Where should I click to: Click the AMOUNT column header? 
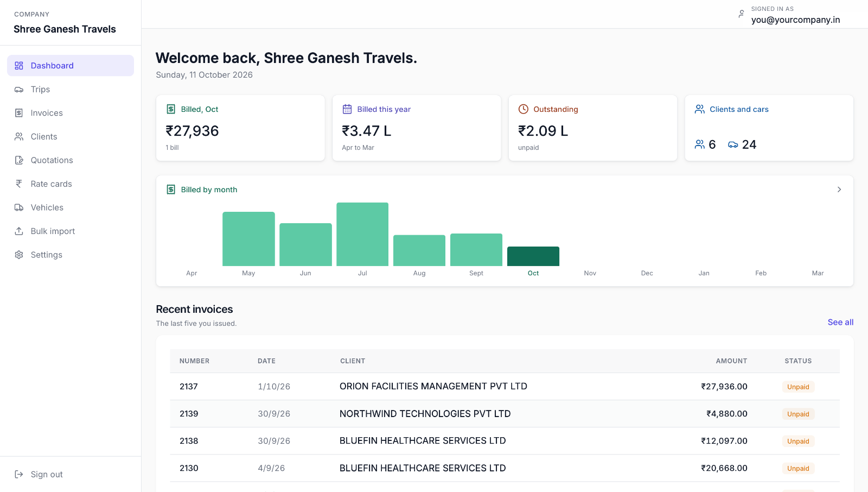tap(731, 361)
